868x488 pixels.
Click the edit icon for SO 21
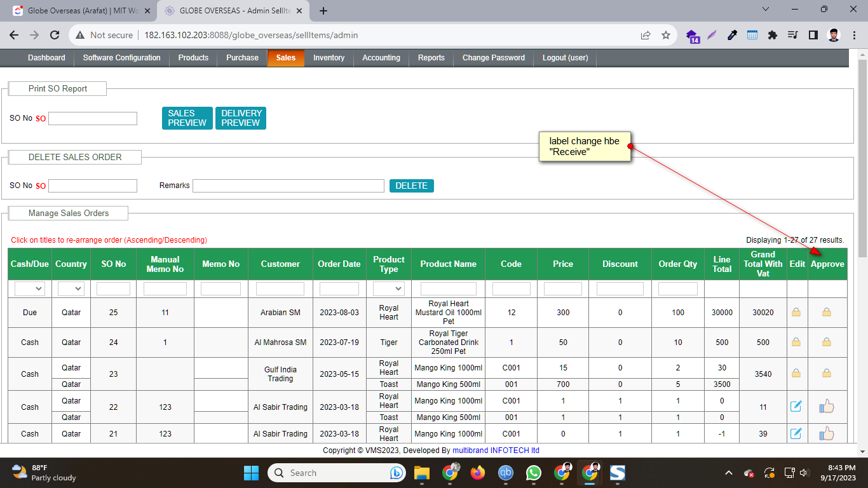click(x=796, y=433)
